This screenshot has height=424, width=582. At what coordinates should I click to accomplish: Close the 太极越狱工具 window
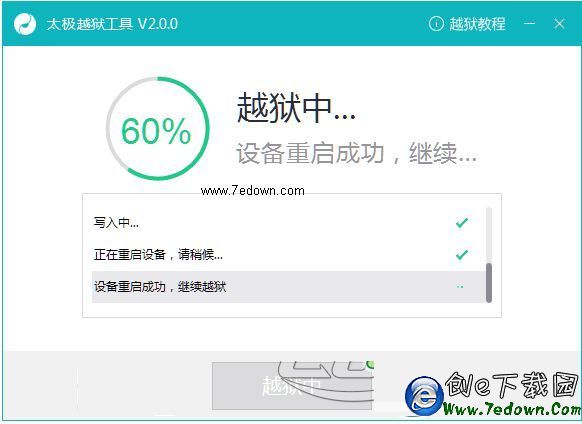coord(559,24)
